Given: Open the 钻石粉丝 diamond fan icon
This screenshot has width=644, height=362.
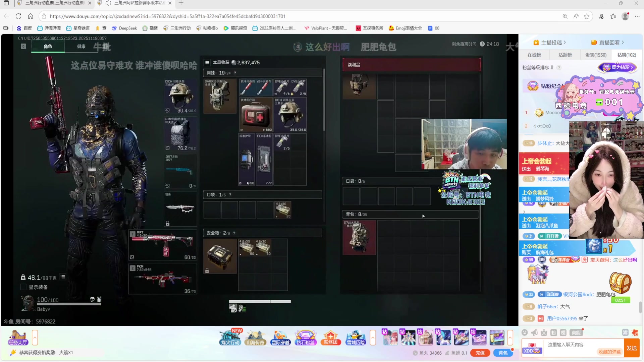Looking at the screenshot, I should pyautogui.click(x=305, y=338).
